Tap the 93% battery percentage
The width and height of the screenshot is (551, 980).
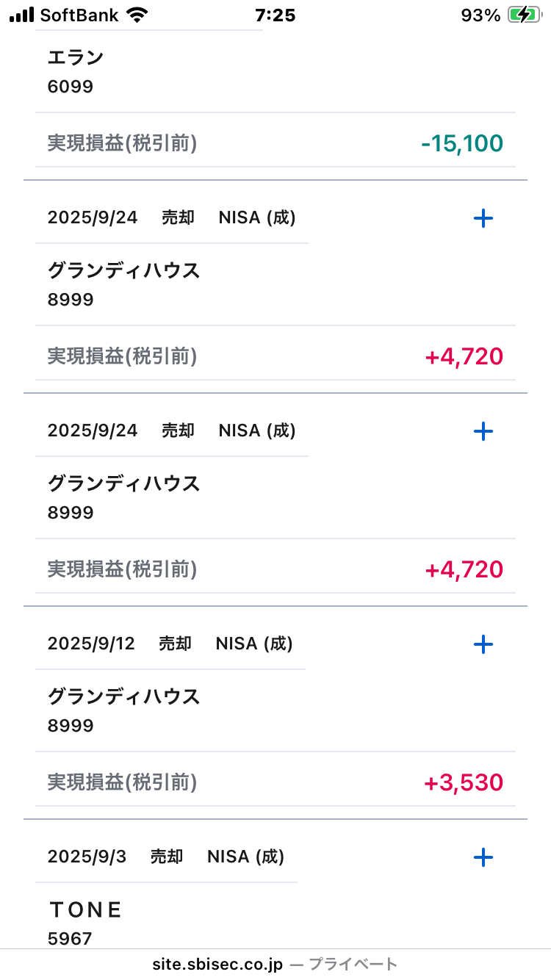(480, 15)
